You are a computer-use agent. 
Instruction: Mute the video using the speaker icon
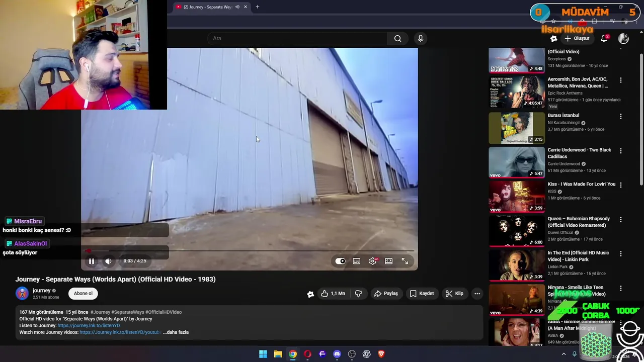pos(108,261)
